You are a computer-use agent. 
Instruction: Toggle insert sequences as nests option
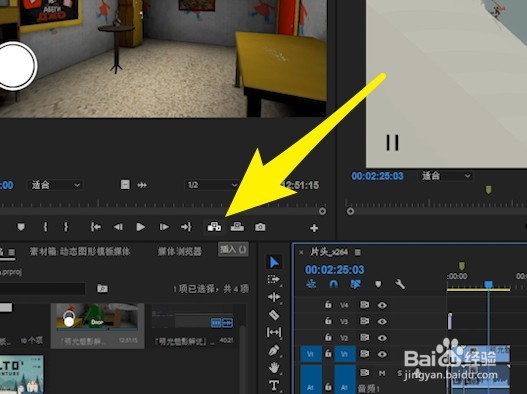pos(311,284)
